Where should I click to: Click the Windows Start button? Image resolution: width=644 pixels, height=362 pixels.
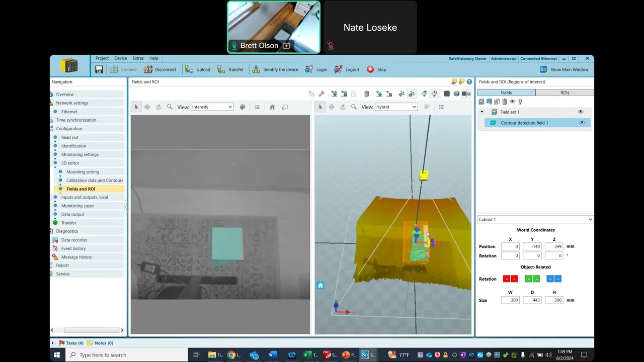pos(57,354)
